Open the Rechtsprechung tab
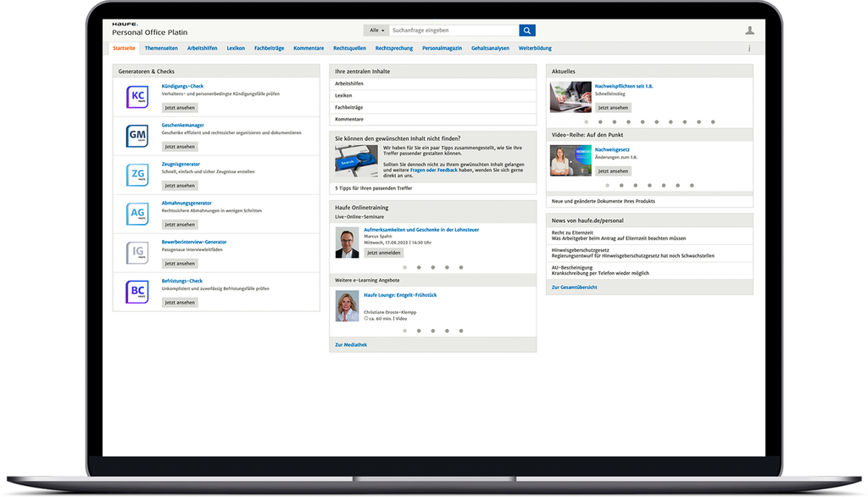This screenshot has height=497, width=868. tap(393, 48)
